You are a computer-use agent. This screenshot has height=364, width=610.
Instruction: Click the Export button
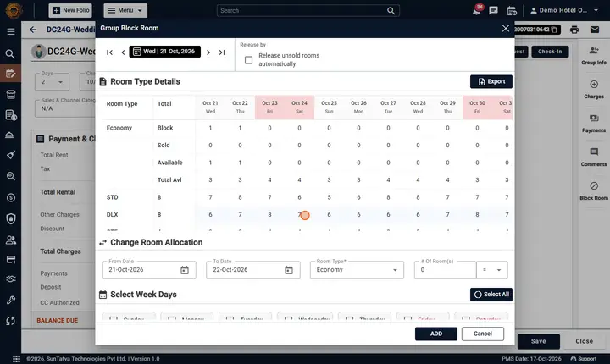[491, 81]
